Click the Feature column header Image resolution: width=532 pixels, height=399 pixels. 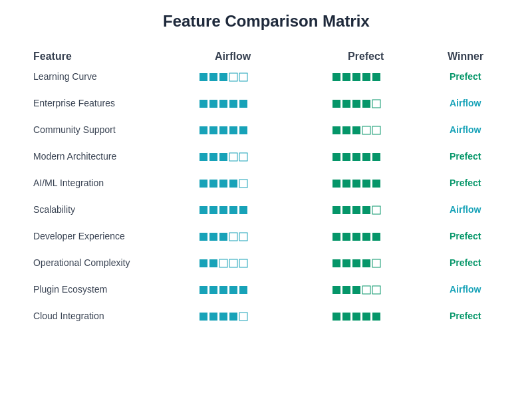[x=53, y=57]
